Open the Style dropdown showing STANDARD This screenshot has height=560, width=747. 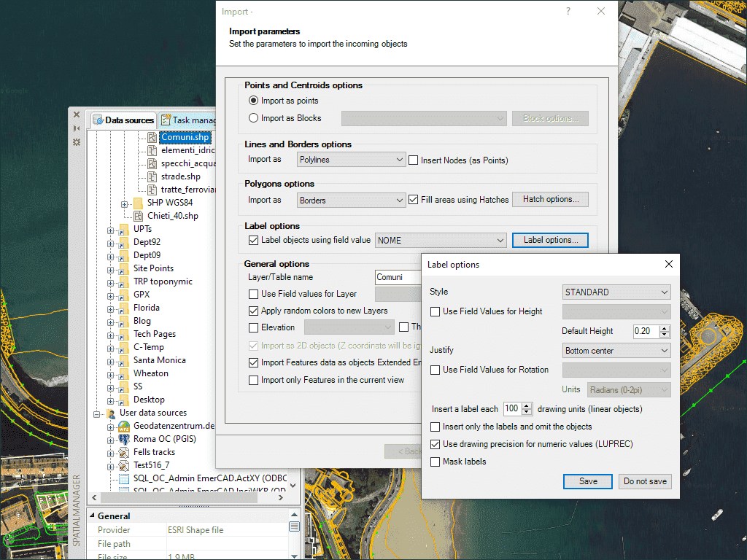click(616, 292)
